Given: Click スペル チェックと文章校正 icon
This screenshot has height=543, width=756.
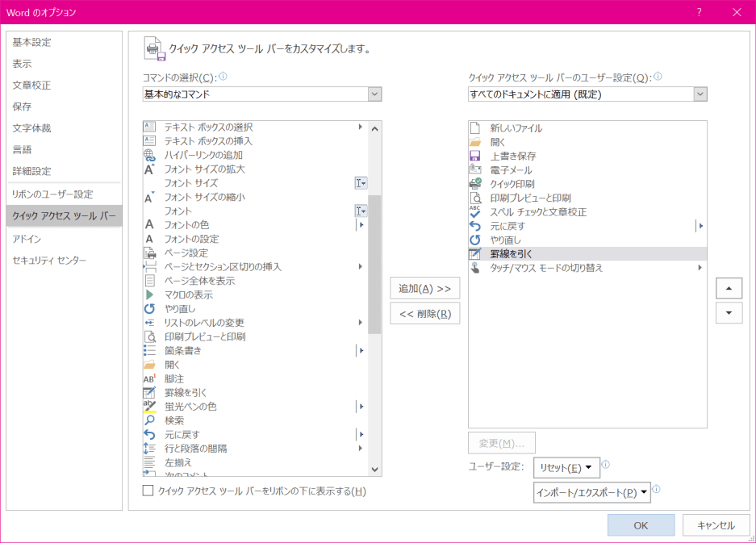Looking at the screenshot, I should point(475,211).
